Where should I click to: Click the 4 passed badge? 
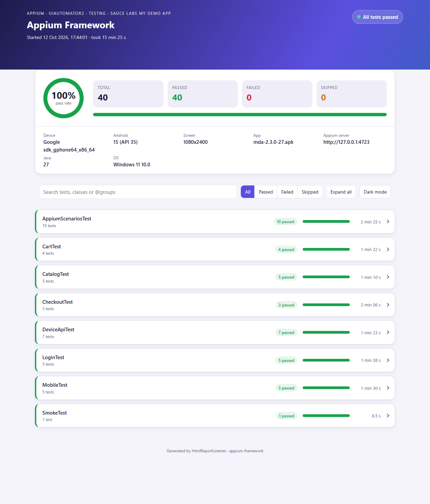(x=286, y=249)
